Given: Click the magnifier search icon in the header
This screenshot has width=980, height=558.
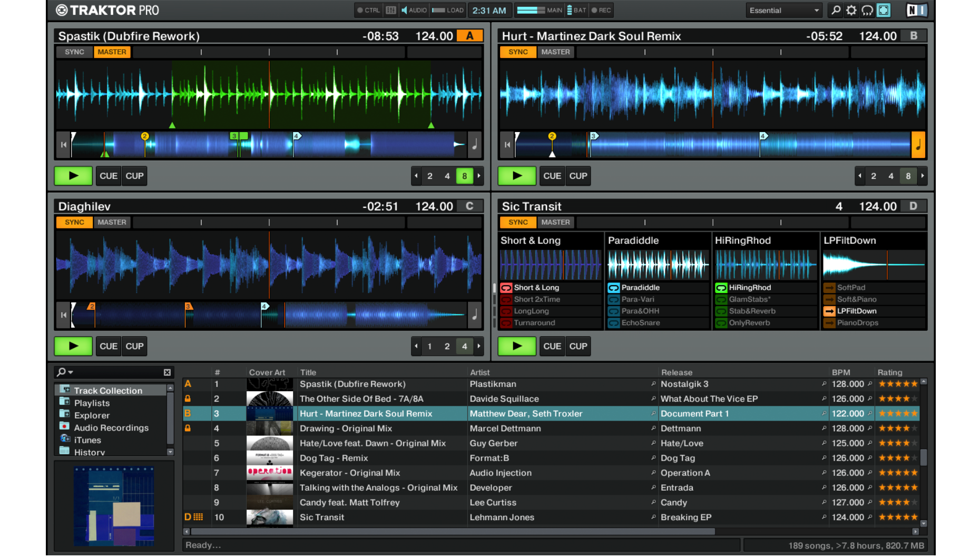Looking at the screenshot, I should (x=835, y=10).
